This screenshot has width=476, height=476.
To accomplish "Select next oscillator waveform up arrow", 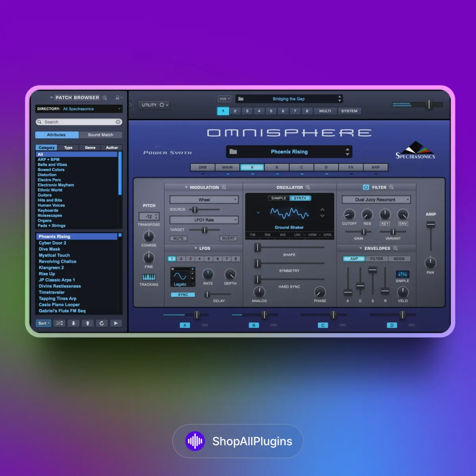I will click(x=322, y=209).
